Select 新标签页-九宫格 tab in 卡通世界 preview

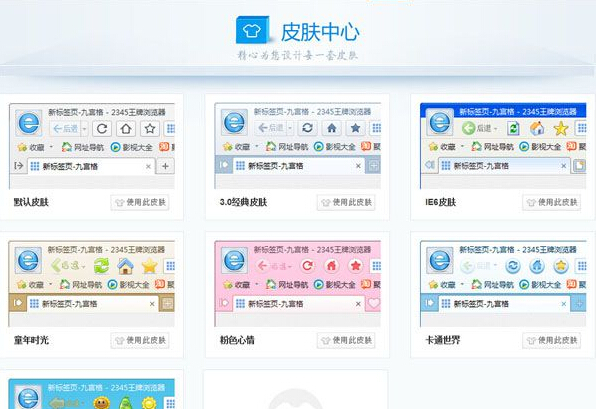504,304
